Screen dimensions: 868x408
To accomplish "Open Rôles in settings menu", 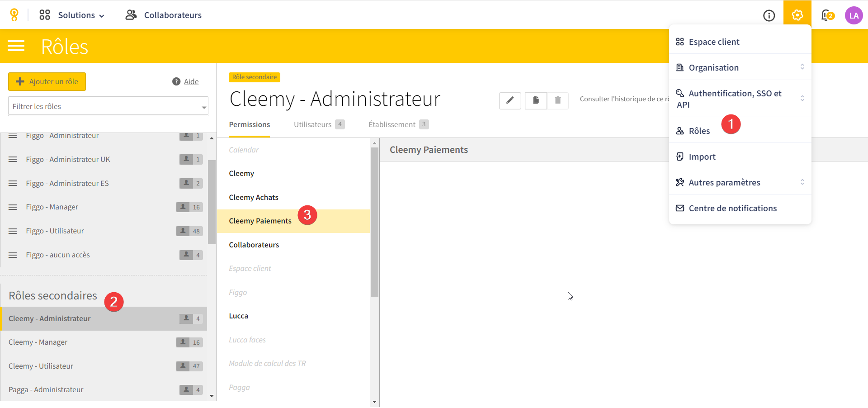I will pos(740,131).
